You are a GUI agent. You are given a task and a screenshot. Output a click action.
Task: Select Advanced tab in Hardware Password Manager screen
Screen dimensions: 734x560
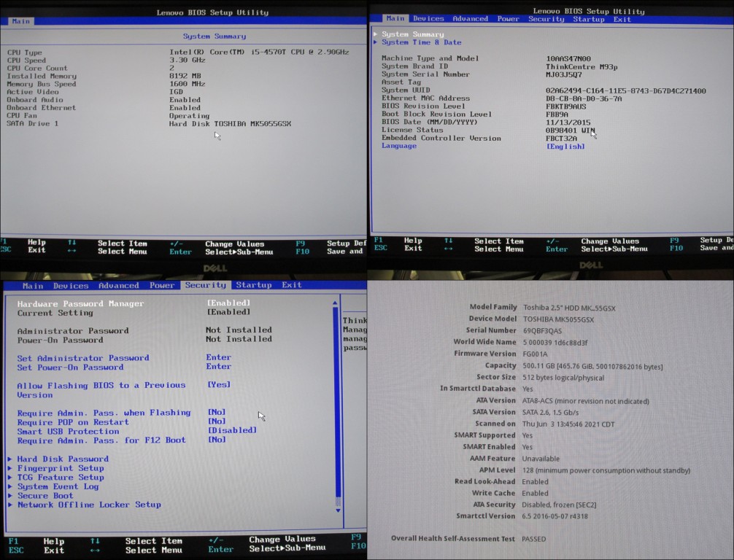(118, 285)
